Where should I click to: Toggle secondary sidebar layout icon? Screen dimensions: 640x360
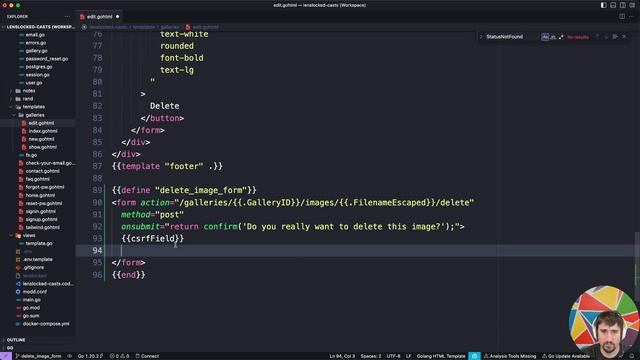pyautogui.click(x=622, y=5)
